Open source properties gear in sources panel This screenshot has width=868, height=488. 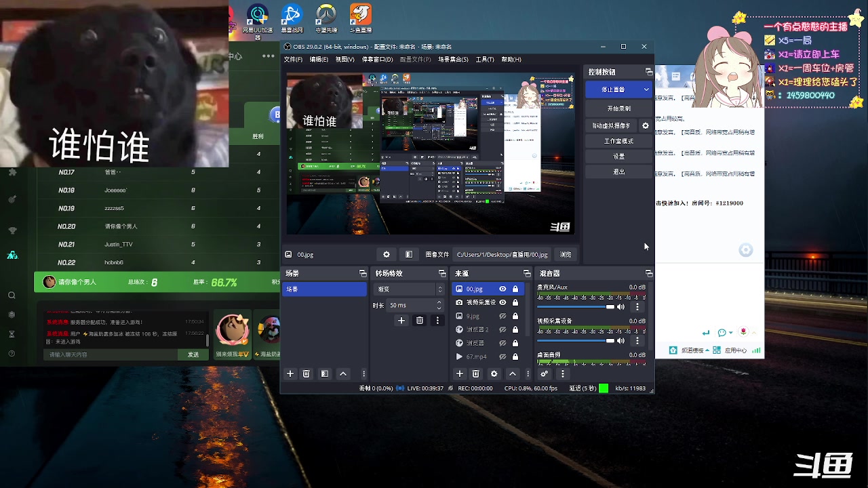tap(494, 374)
